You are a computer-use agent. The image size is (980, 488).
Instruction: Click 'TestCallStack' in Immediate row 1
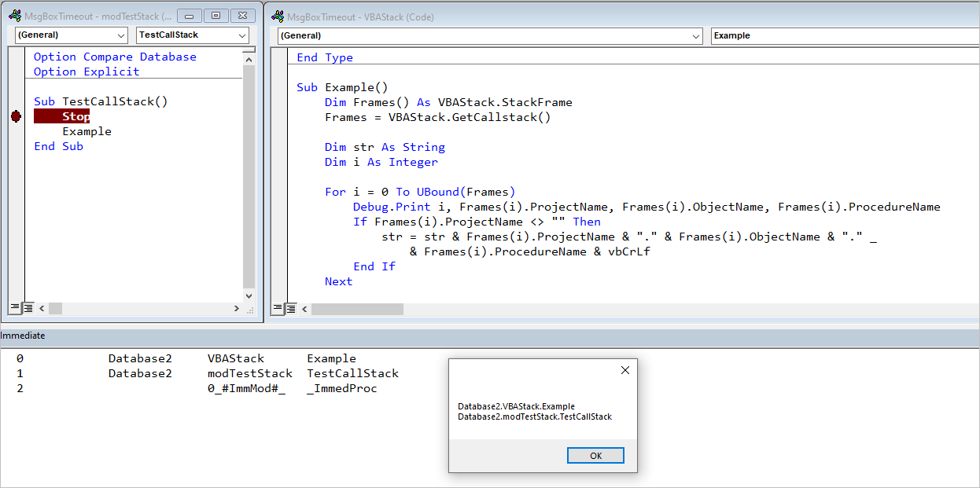click(x=352, y=373)
